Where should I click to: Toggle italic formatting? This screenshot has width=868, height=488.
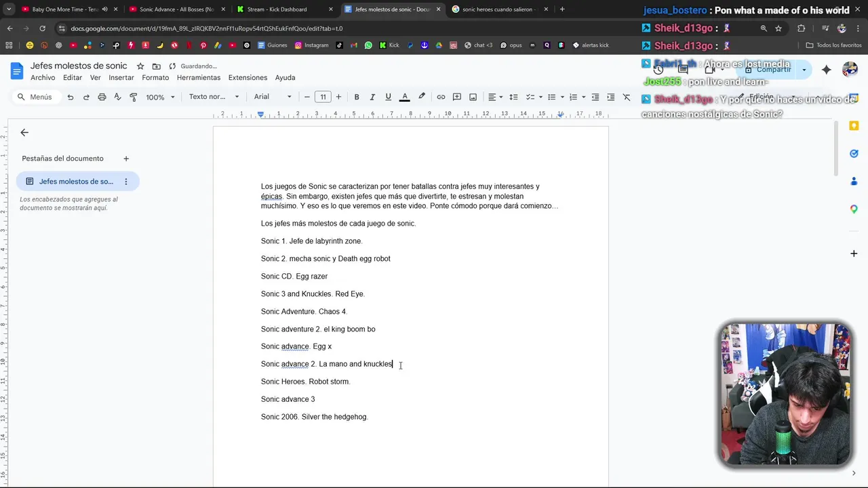click(372, 97)
